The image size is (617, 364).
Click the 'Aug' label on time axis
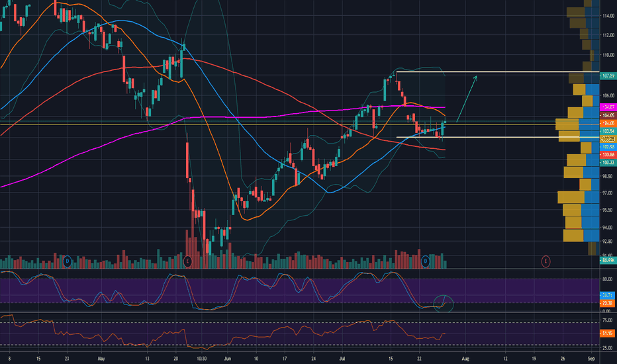click(x=465, y=359)
